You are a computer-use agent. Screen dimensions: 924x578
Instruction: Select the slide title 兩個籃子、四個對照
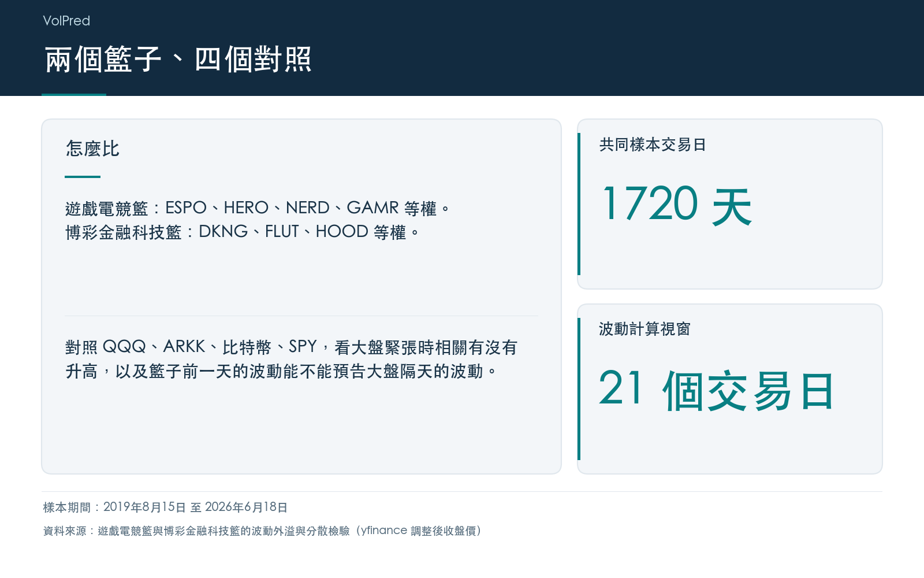click(x=178, y=60)
